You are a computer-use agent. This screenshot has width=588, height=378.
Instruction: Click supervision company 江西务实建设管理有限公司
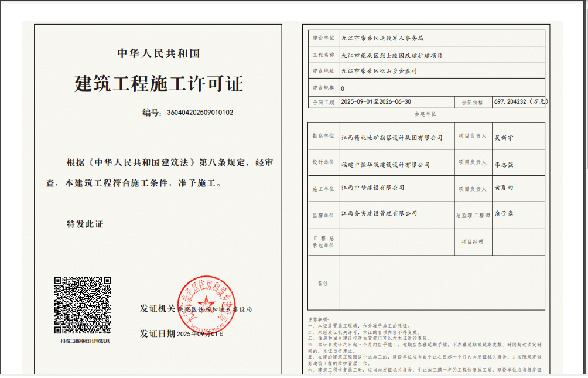click(x=379, y=213)
